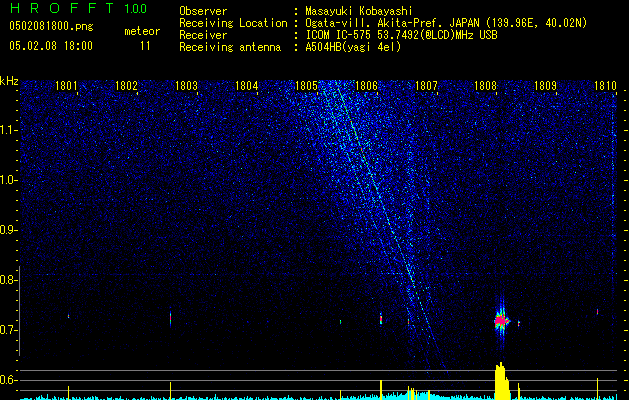Click the 0.7 kHz axis label
This screenshot has height=400, width=629.
coord(8,330)
